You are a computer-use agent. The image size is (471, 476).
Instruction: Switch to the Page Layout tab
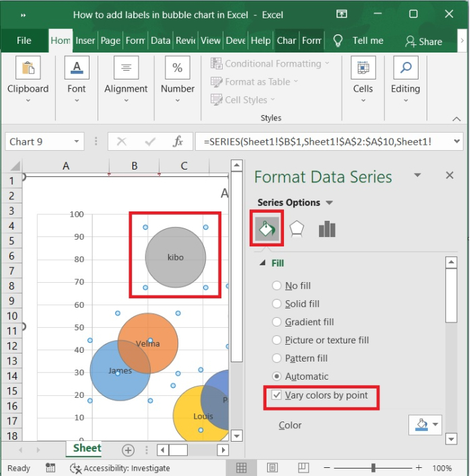pos(110,40)
